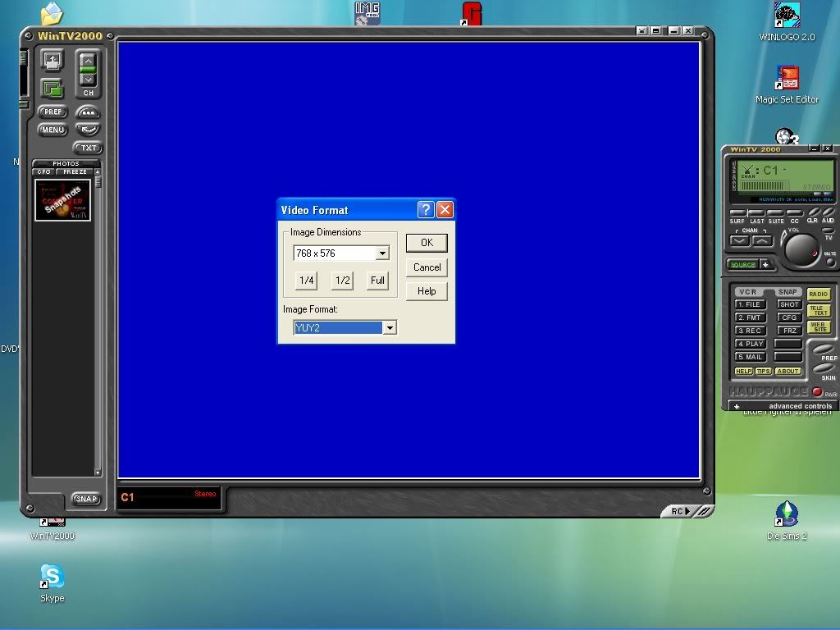Click the question mark help icon in title bar
Image resolution: width=840 pixels, height=630 pixels.
pos(426,209)
